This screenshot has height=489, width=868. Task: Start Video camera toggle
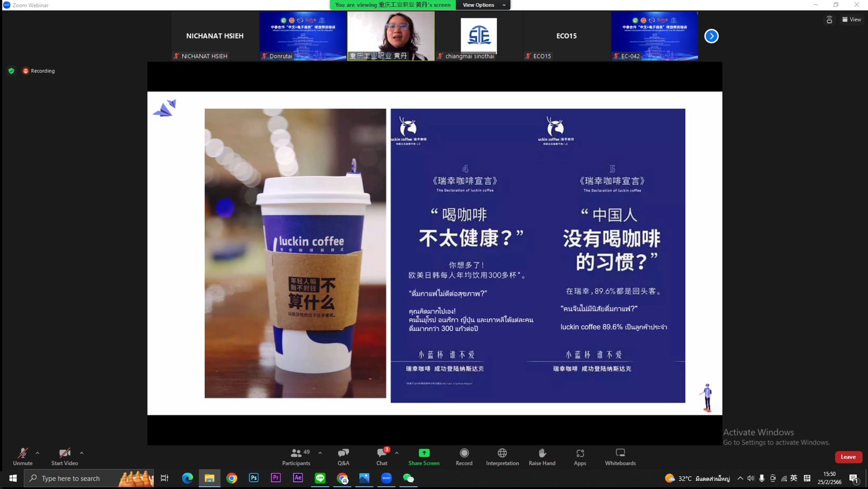65,456
